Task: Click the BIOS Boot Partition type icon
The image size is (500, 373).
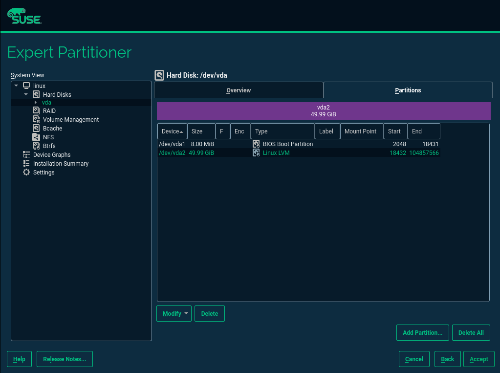Action: (256, 144)
